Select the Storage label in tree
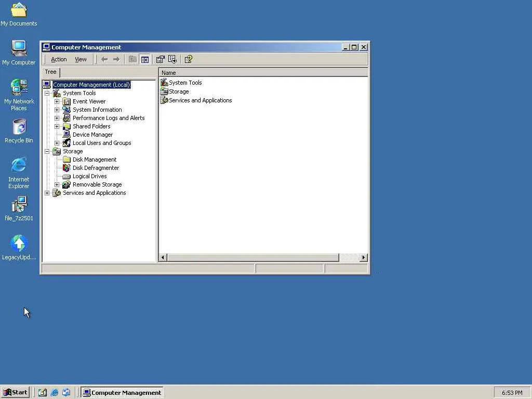The width and height of the screenshot is (532, 399). tap(73, 151)
